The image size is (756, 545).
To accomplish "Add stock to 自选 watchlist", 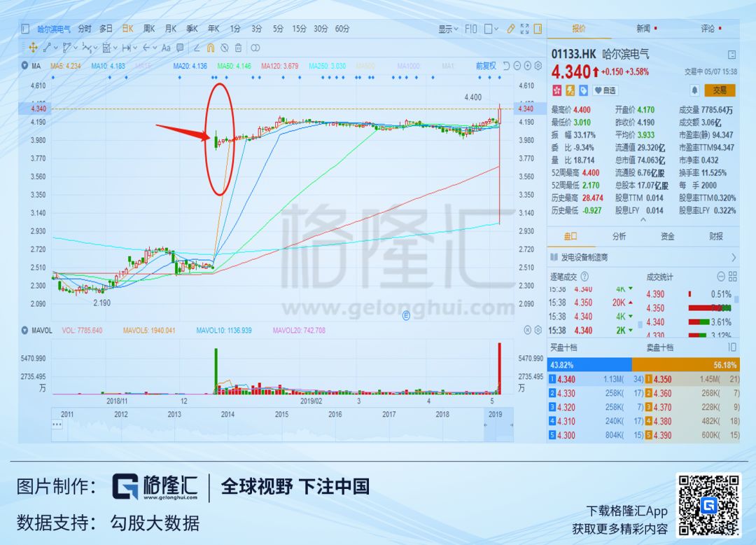I will pos(605,90).
